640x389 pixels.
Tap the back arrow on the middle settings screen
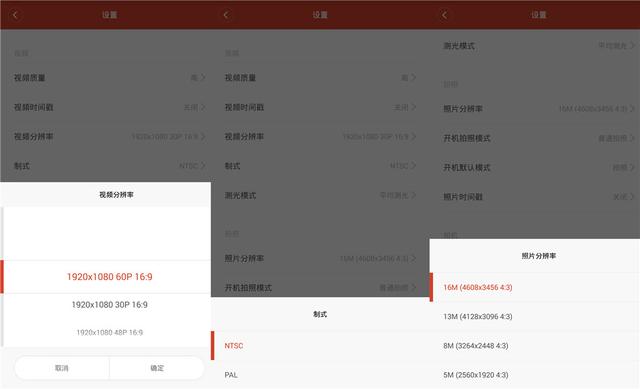[x=226, y=15]
